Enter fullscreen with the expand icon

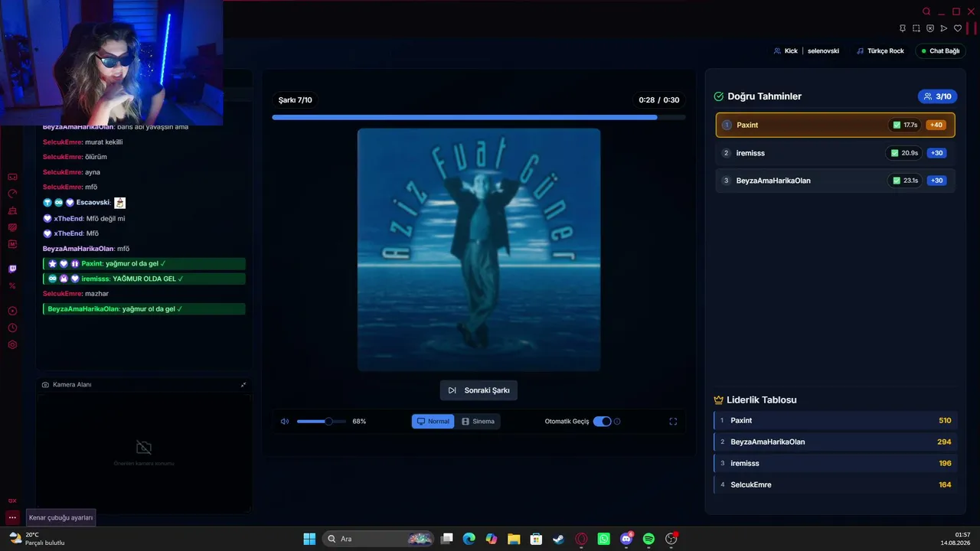[x=673, y=421]
